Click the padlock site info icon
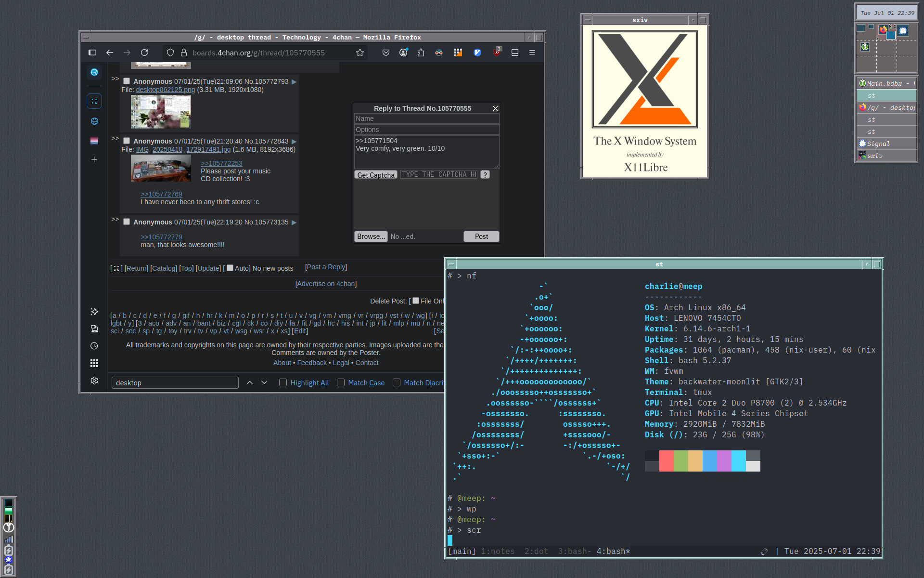The height and width of the screenshot is (578, 924). pyautogui.click(x=184, y=53)
